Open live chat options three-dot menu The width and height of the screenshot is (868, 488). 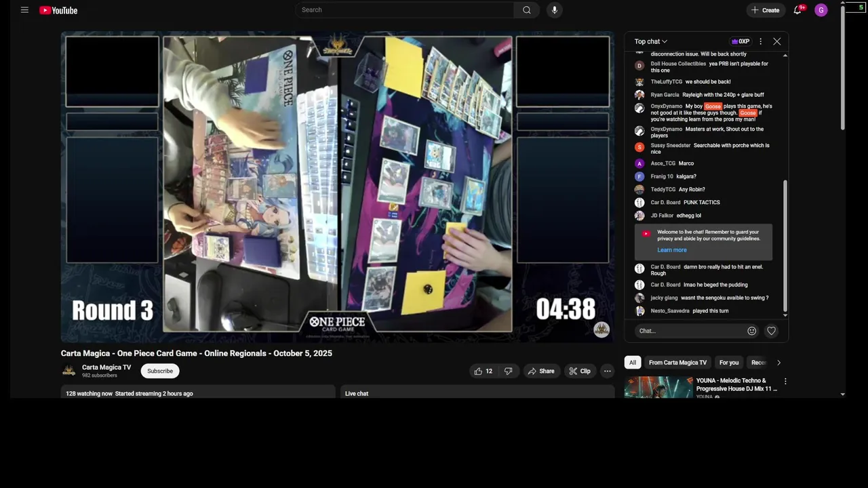(x=760, y=41)
